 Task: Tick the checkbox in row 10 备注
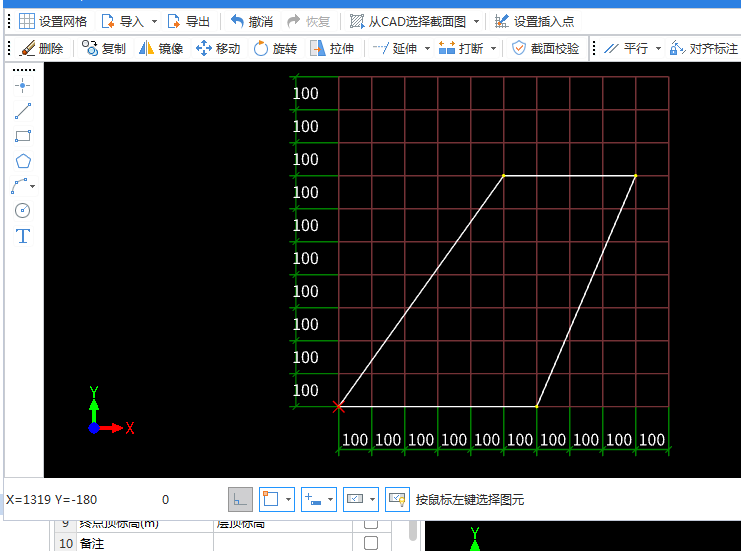(371, 543)
